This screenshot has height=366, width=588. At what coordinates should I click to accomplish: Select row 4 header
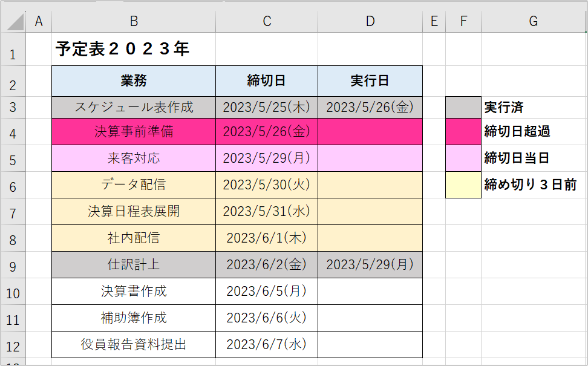point(13,132)
